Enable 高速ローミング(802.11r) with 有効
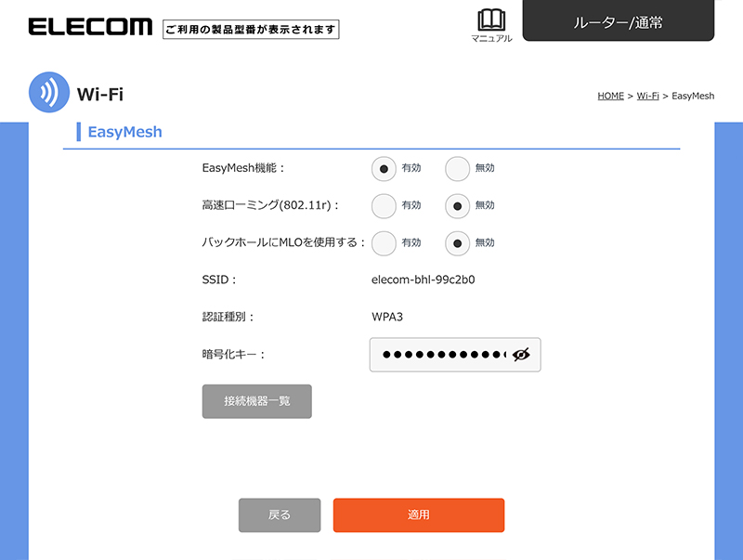Screen dimensions: 743x560 pyautogui.click(x=384, y=205)
